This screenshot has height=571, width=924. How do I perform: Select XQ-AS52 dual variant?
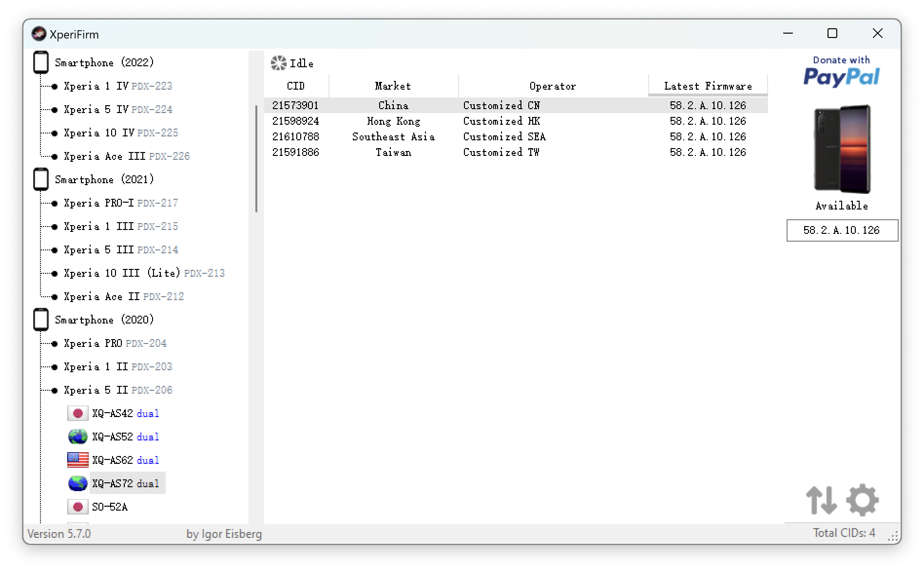click(126, 437)
